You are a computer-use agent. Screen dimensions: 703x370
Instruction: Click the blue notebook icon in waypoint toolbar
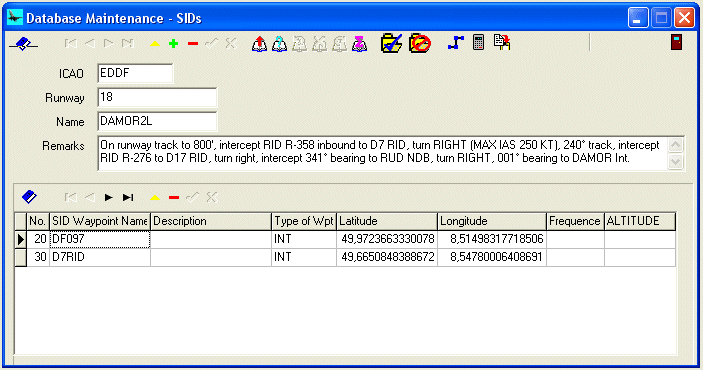29,197
